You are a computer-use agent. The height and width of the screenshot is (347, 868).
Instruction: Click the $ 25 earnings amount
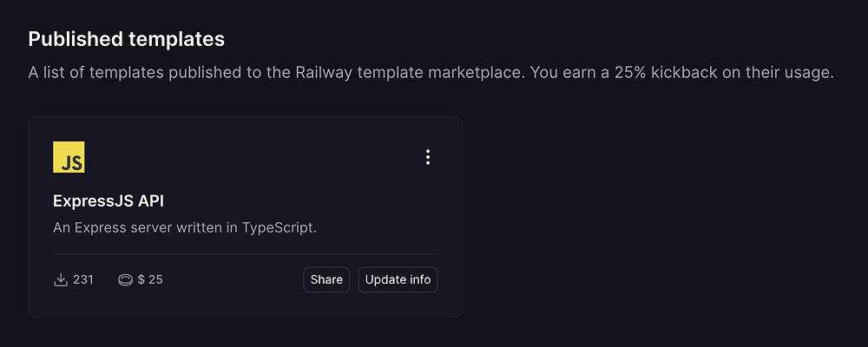150,279
